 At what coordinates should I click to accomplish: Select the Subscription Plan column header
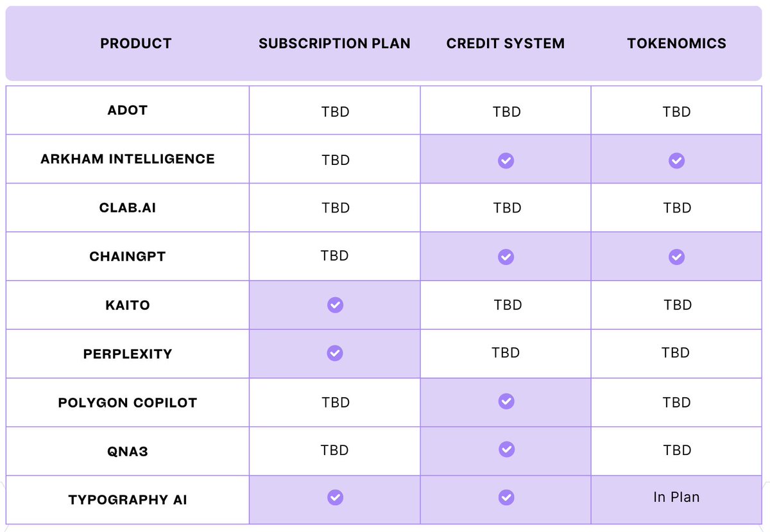(x=334, y=44)
